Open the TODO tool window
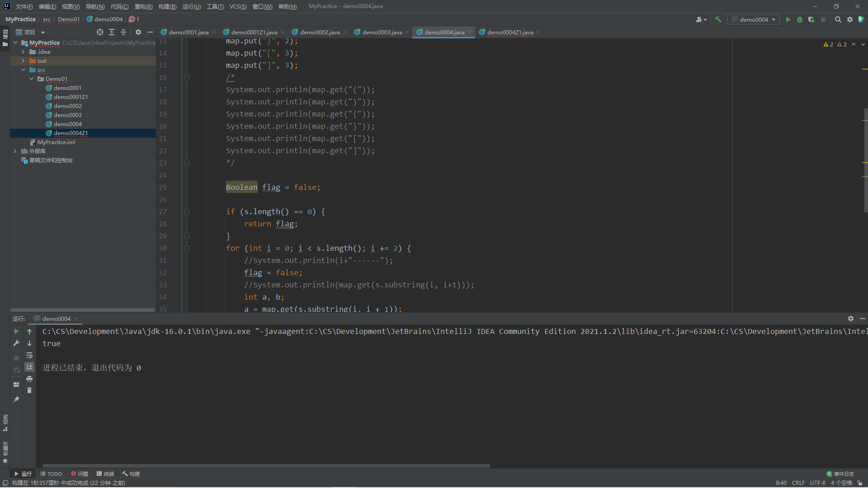Viewport: 868px width, 488px height. [x=51, y=474]
